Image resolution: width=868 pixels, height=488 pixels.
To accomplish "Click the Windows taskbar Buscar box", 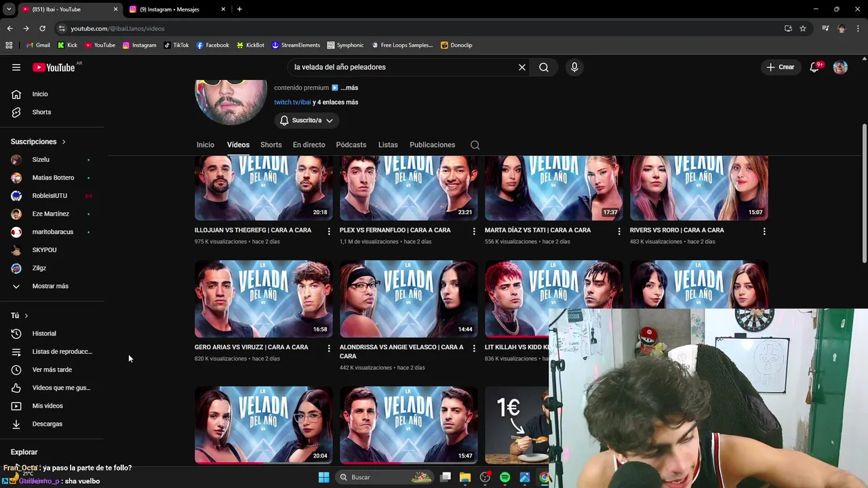I will click(x=384, y=477).
